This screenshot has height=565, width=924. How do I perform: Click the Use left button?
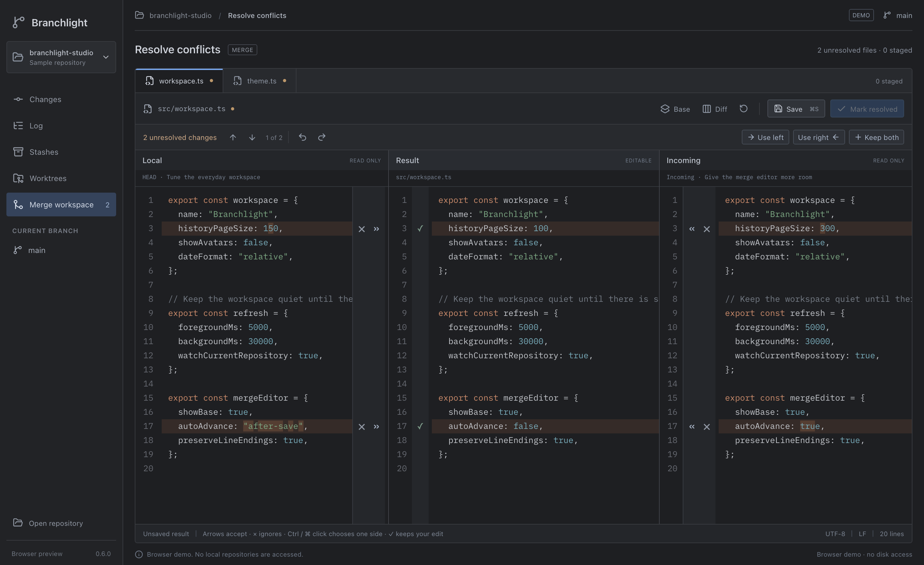click(766, 137)
